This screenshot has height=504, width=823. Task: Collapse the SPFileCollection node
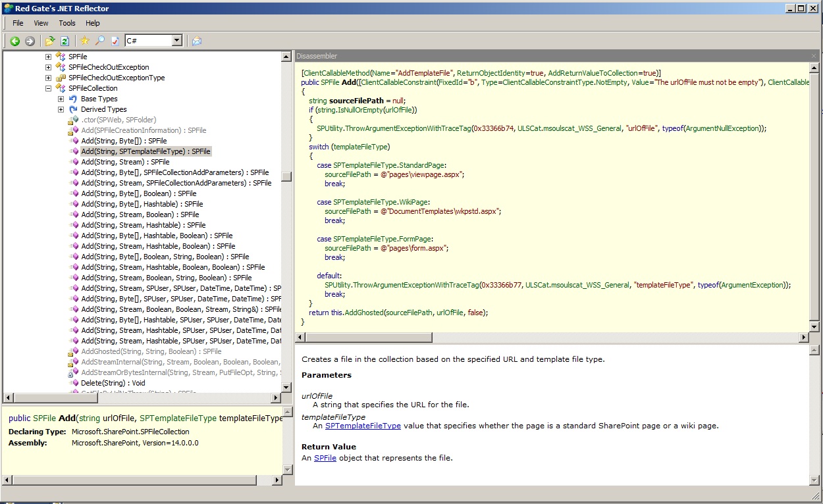(x=48, y=88)
